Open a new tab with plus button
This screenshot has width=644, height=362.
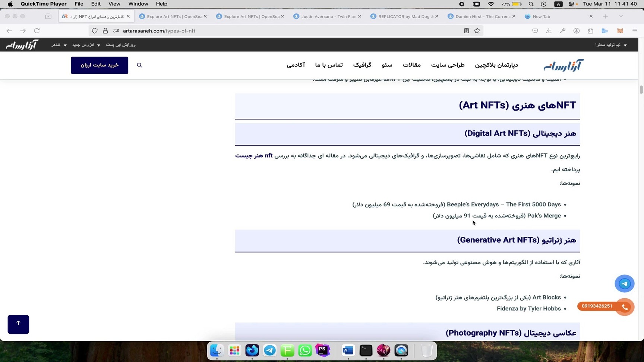click(606, 16)
